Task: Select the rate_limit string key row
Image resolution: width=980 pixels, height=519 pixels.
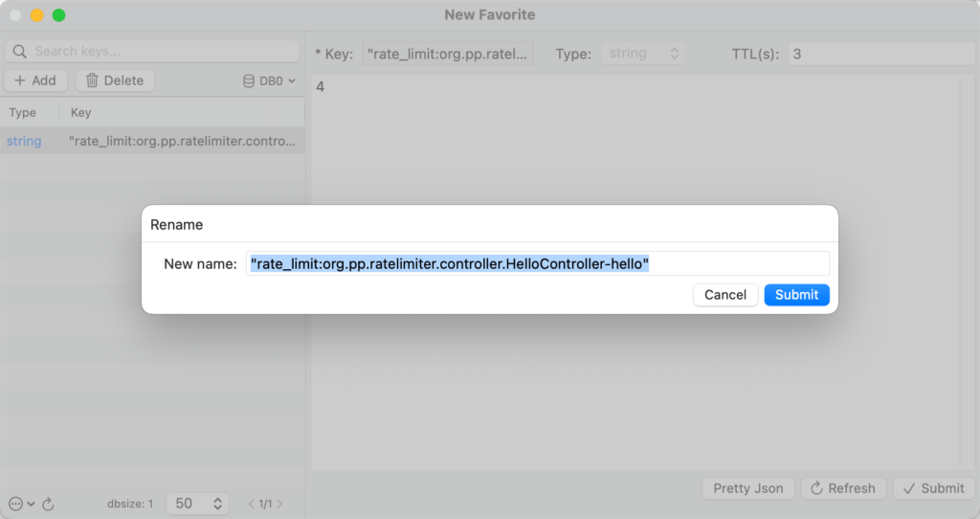Action: (153, 141)
